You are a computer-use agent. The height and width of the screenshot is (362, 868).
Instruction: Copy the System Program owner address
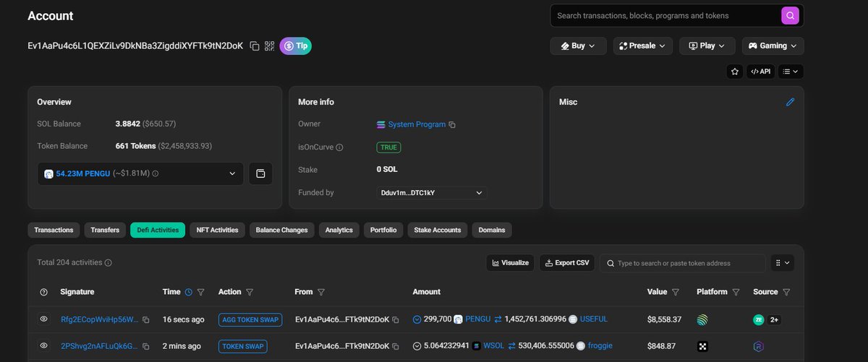tap(452, 125)
